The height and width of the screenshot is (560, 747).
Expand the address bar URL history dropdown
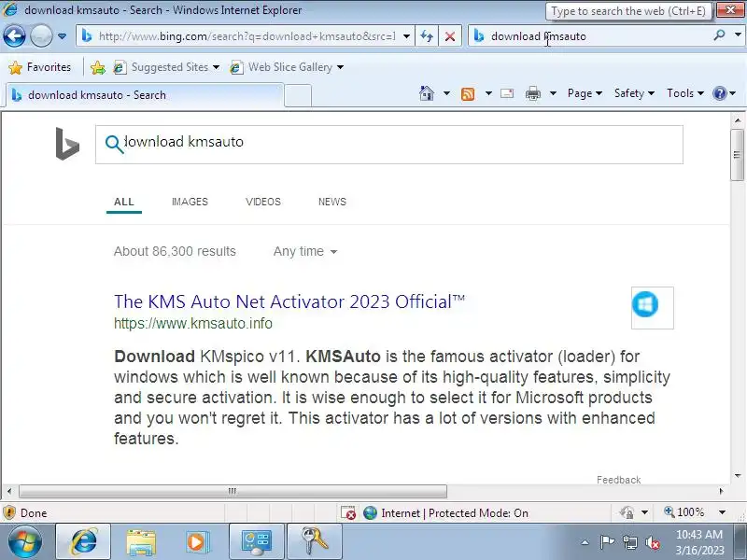click(x=406, y=36)
